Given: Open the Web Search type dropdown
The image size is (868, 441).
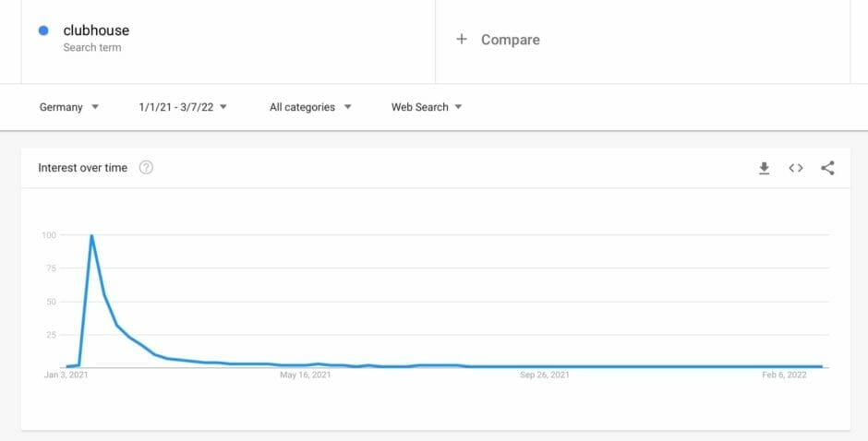Looking at the screenshot, I should [427, 107].
